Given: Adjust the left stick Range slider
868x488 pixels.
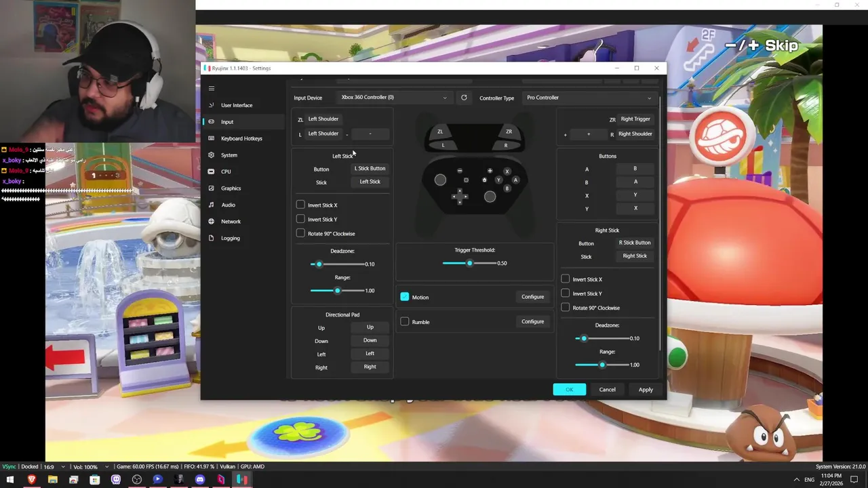Looking at the screenshot, I should coord(337,290).
